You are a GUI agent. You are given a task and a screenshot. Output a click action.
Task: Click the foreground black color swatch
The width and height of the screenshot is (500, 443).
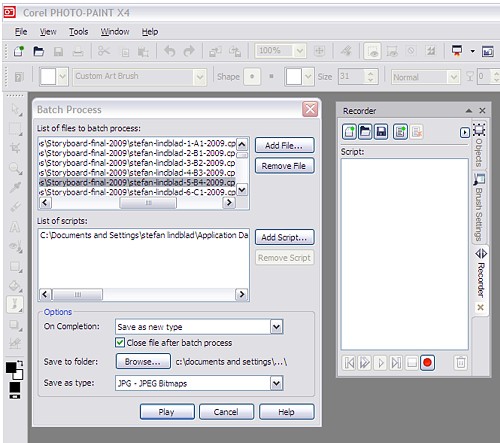click(x=11, y=367)
